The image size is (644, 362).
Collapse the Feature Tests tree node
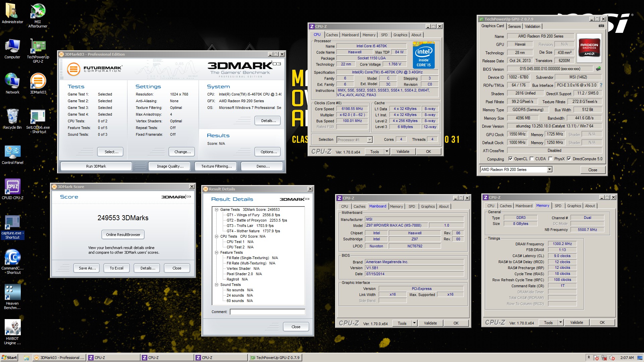click(217, 252)
